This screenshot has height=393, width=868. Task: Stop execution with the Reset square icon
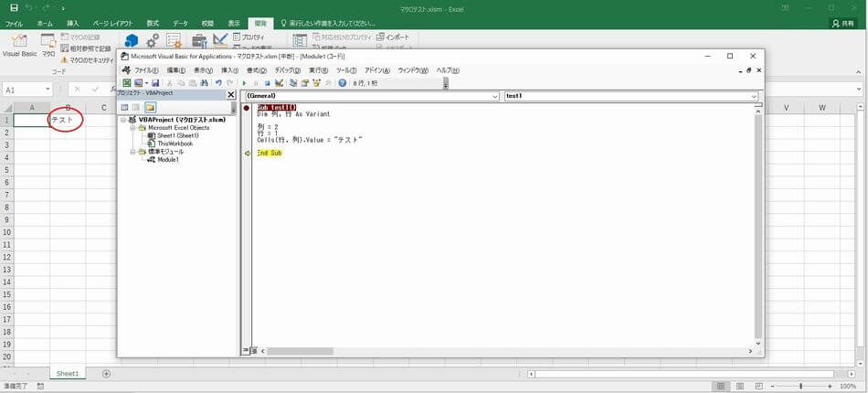pyautogui.click(x=267, y=83)
